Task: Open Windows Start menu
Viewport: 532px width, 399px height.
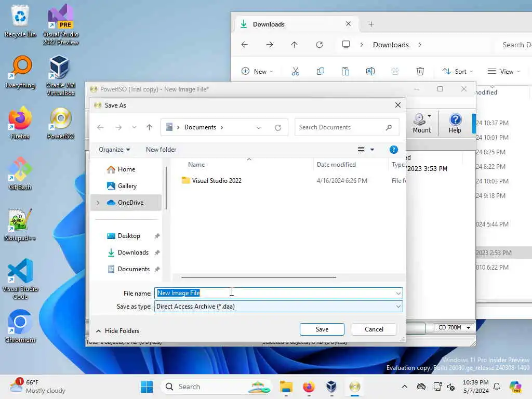Action: point(147,387)
